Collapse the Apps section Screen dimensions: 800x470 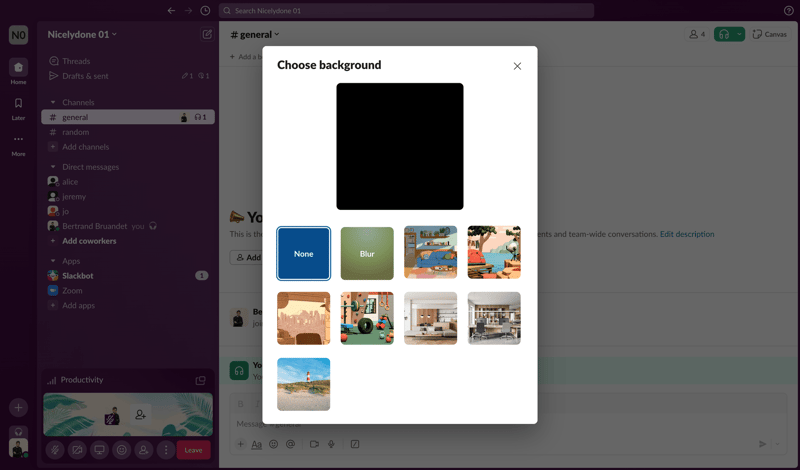[53, 261]
